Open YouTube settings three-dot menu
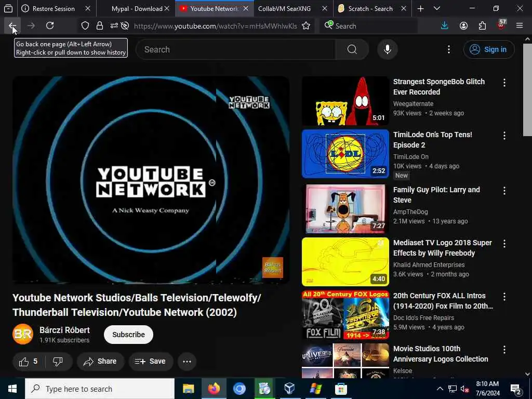 (x=449, y=49)
